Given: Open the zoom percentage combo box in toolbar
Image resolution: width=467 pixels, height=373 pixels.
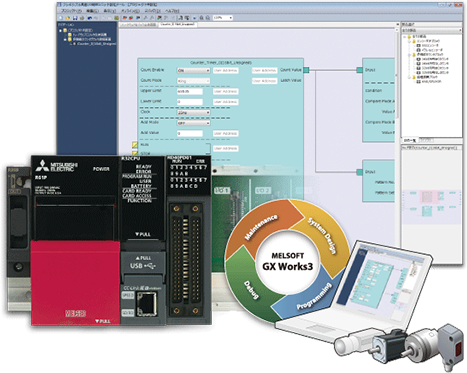Looking at the screenshot, I should 223,18.
